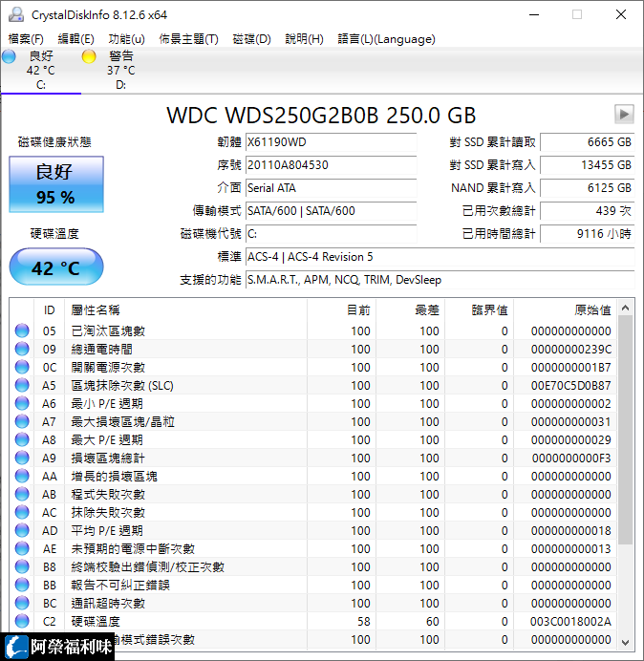Click status orb for attribute 09
The width and height of the screenshot is (644, 661).
pos(22,349)
